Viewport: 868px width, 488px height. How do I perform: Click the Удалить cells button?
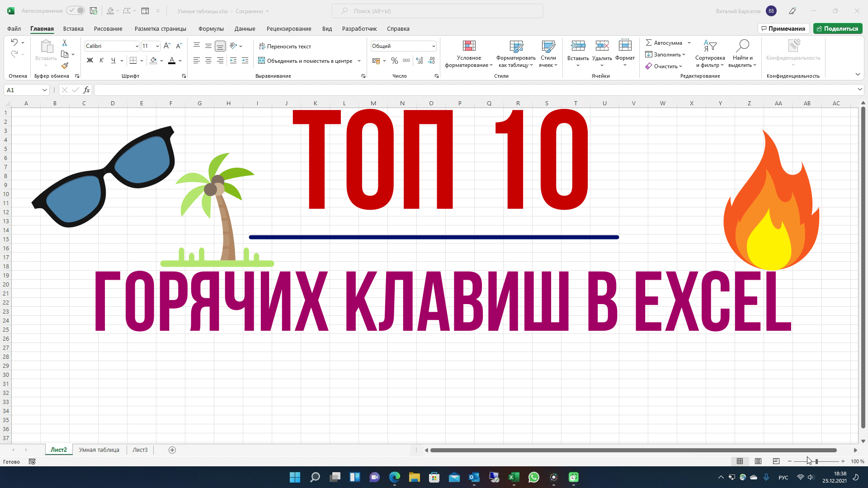coord(602,54)
